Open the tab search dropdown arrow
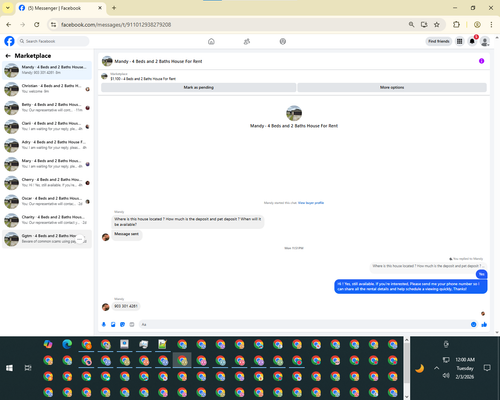Screen dimensions: 500x400 (x=8, y=8)
